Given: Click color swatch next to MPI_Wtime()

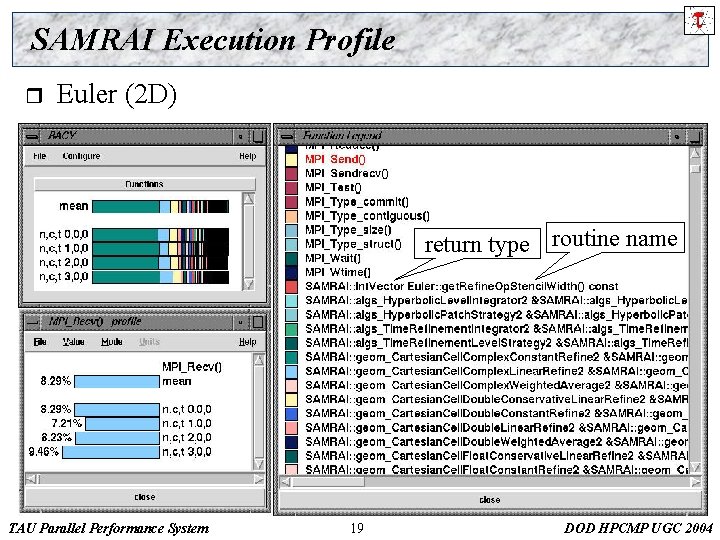Looking at the screenshot, I should point(291,272).
